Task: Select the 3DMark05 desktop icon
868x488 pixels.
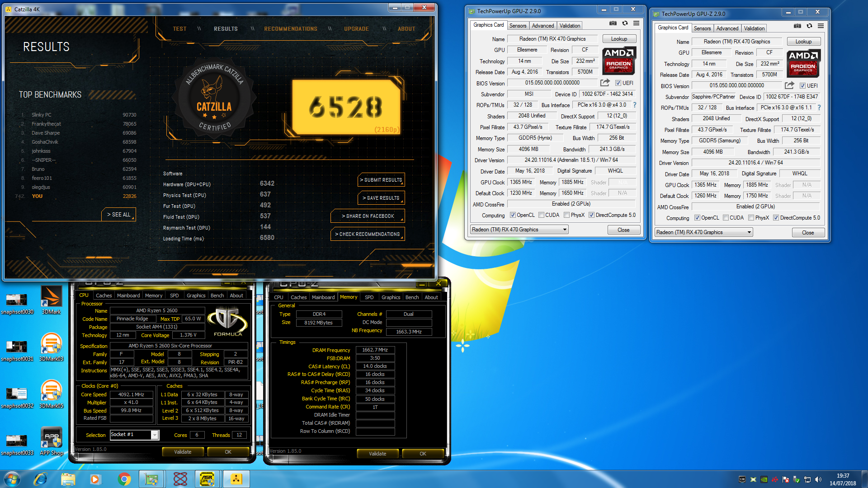Action: (x=51, y=394)
